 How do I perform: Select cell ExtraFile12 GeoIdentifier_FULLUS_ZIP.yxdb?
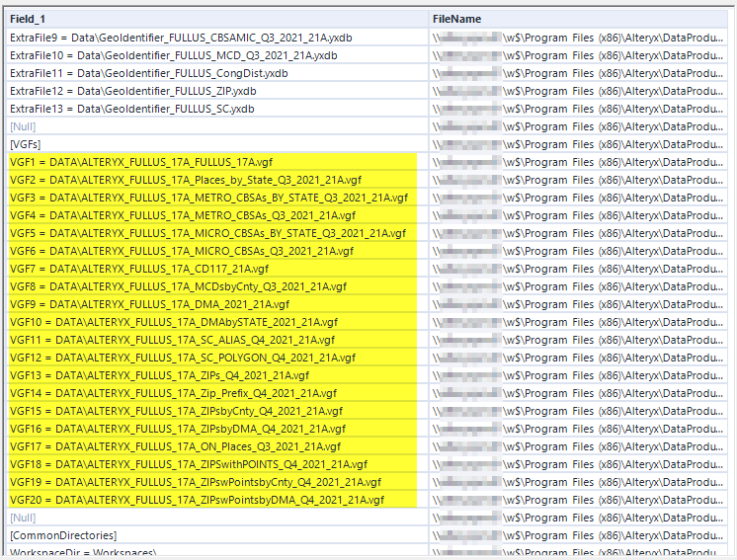pyautogui.click(x=217, y=91)
